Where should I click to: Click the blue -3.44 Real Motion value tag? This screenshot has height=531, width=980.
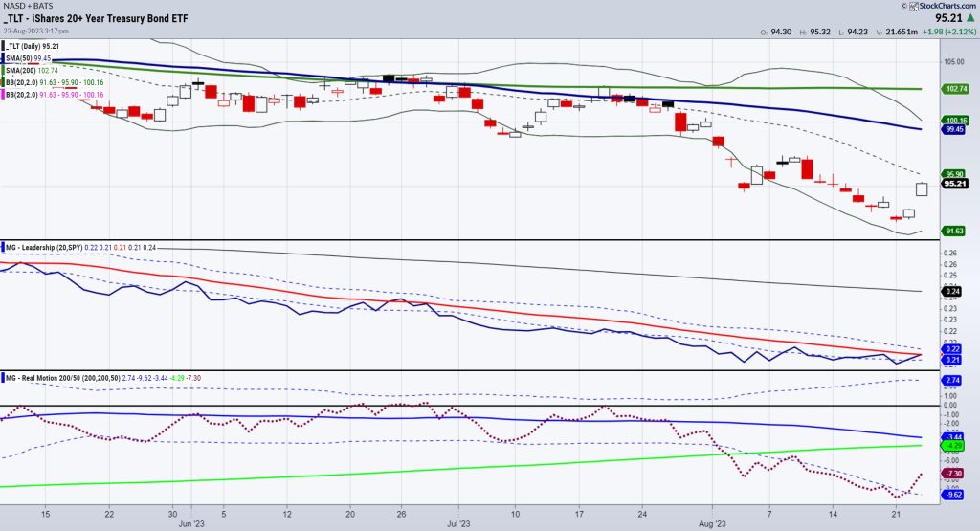point(952,437)
